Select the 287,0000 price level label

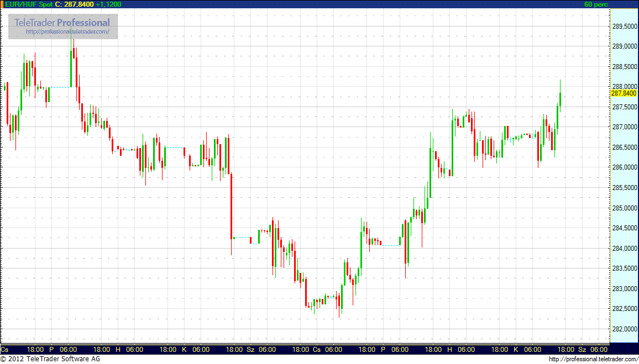625,127
